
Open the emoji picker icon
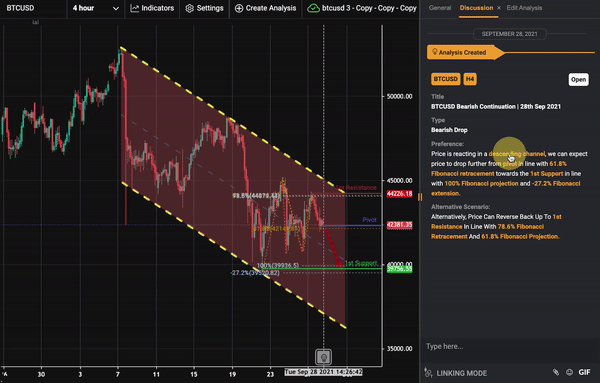pos(569,372)
